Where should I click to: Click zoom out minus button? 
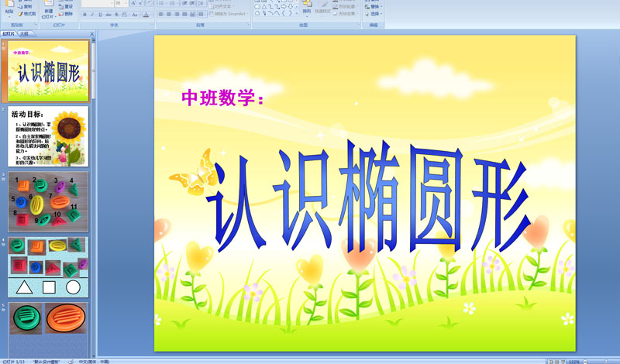586,362
